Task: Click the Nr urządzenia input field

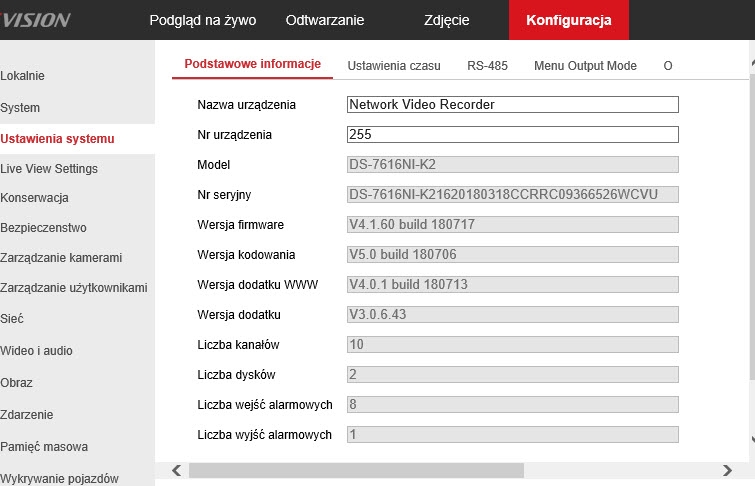Action: click(x=512, y=134)
